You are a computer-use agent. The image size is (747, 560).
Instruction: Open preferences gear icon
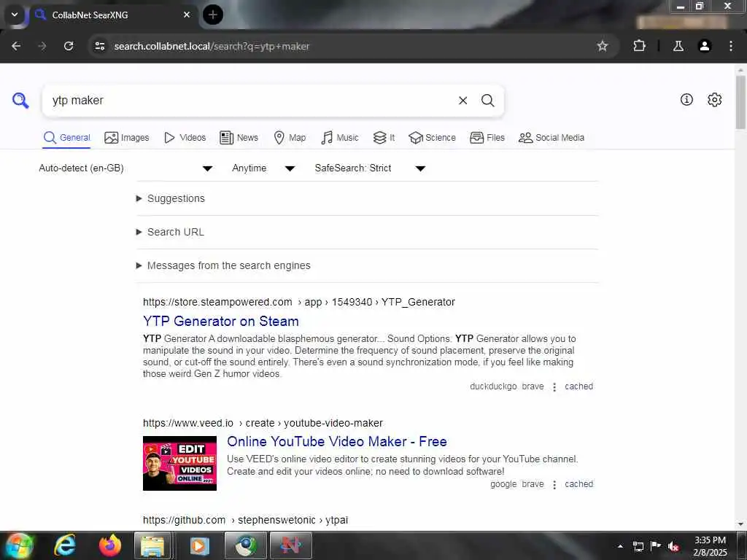[715, 99]
